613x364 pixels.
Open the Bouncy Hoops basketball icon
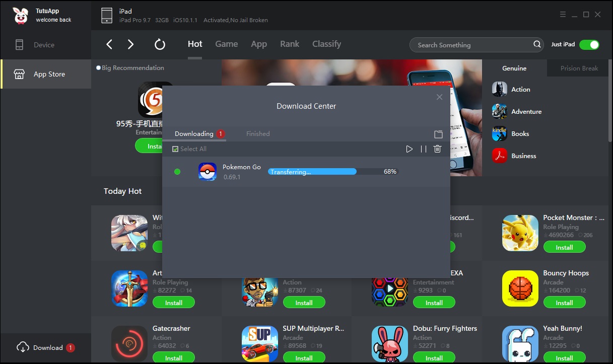click(x=520, y=288)
